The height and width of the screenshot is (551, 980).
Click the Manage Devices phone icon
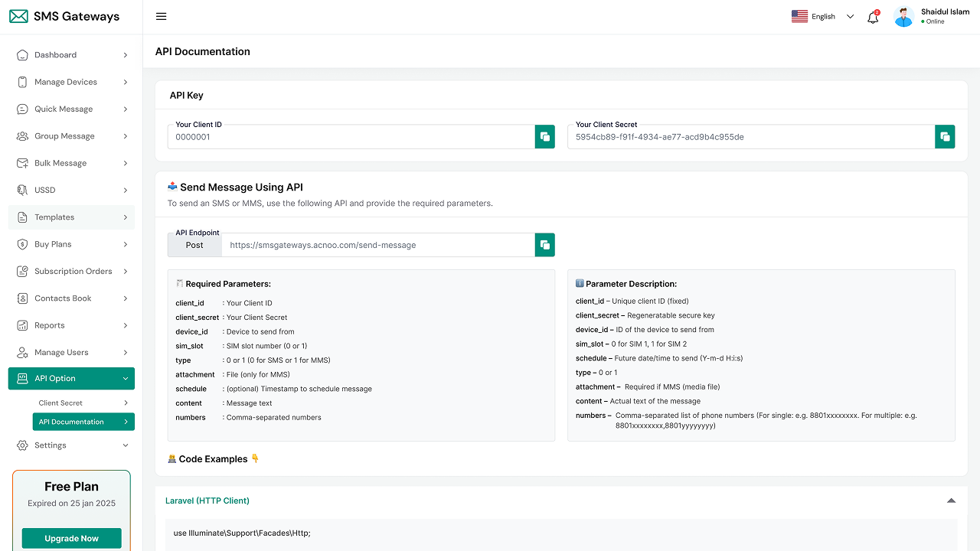[21, 82]
